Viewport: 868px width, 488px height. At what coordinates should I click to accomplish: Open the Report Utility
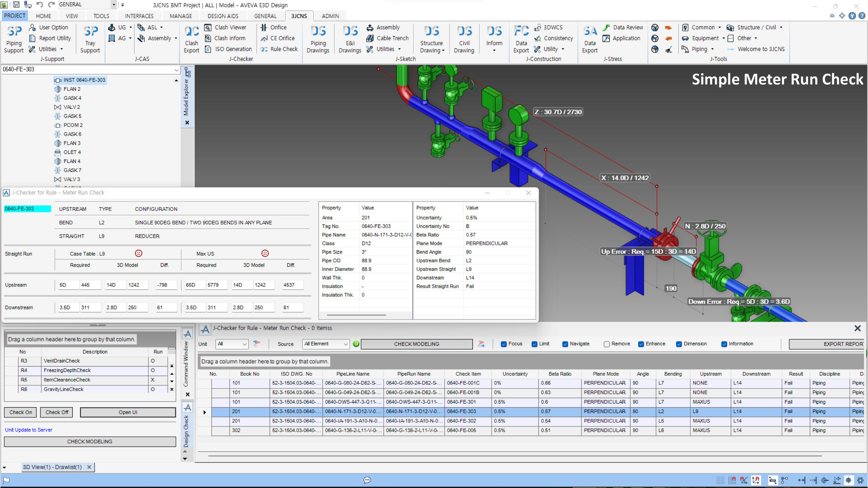pyautogui.click(x=50, y=38)
